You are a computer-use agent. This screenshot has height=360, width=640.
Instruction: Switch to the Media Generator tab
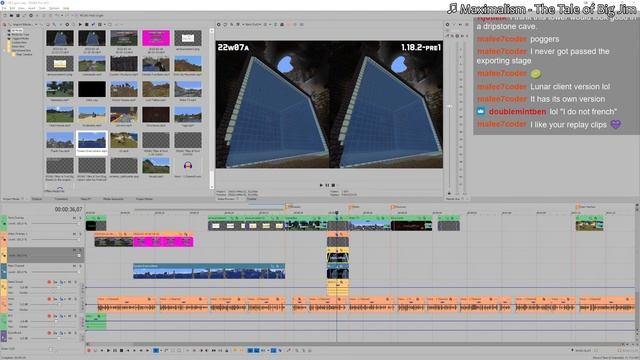[x=113, y=199]
